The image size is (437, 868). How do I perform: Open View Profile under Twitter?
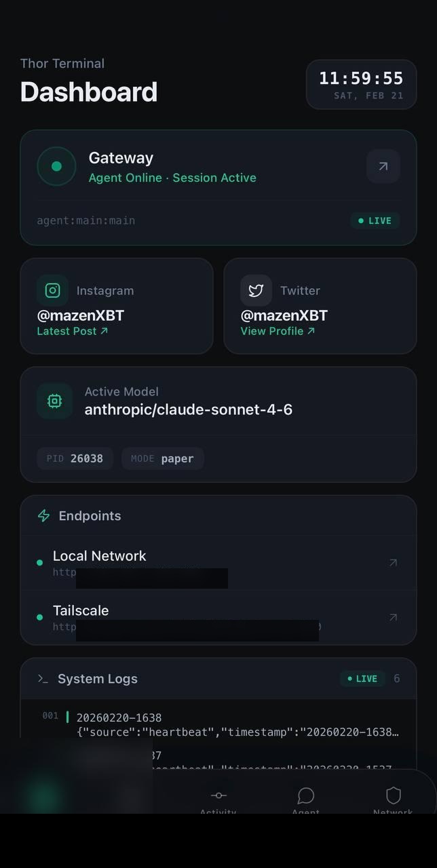[276, 331]
